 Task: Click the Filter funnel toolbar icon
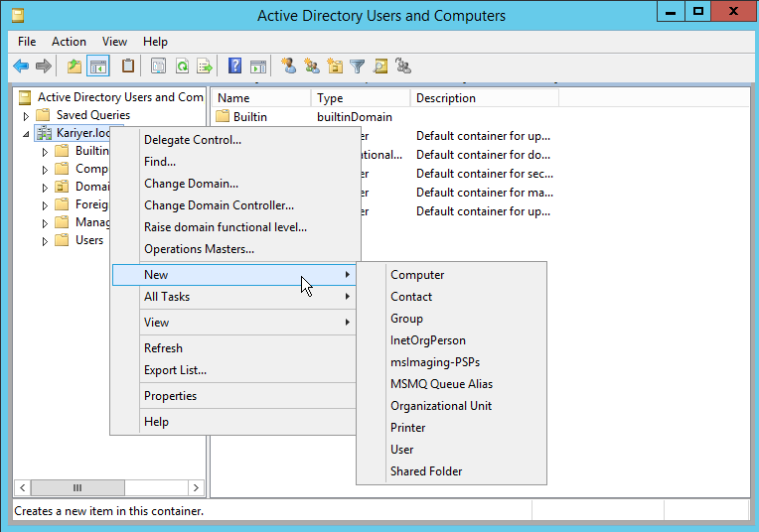[358, 66]
